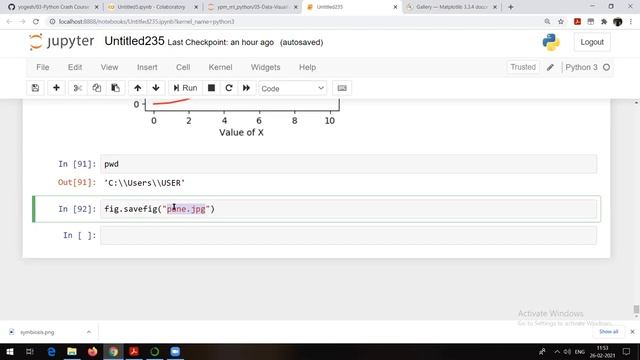Show hidden system tray icons
The image size is (640, 360).
point(557,351)
